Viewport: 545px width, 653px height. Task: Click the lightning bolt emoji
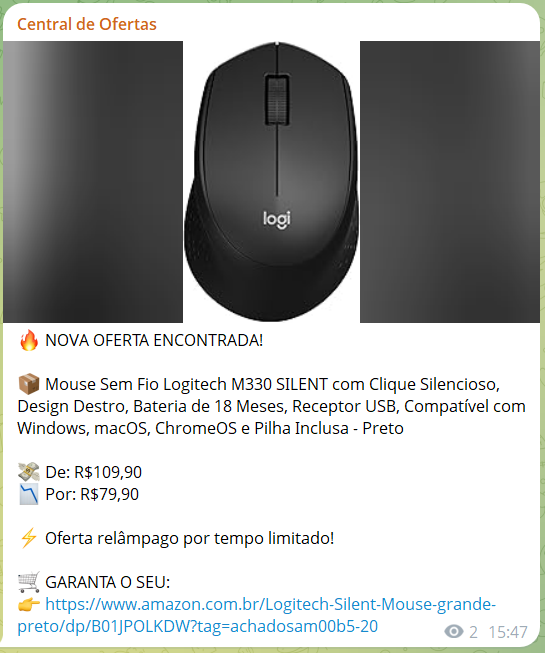click(x=29, y=538)
